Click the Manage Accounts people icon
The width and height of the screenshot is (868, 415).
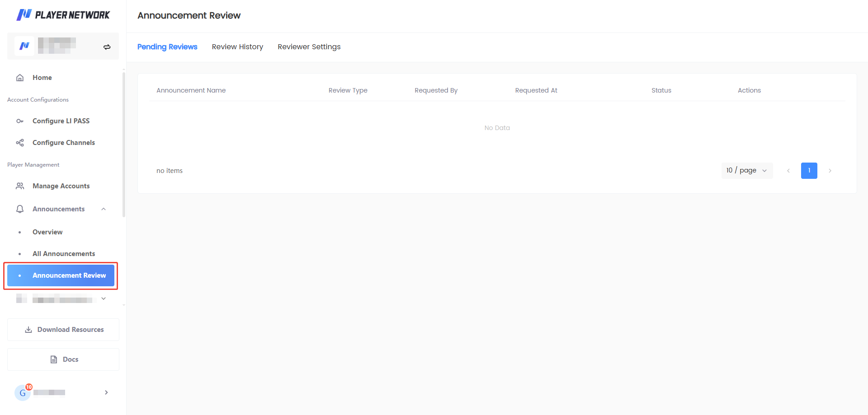tap(20, 186)
